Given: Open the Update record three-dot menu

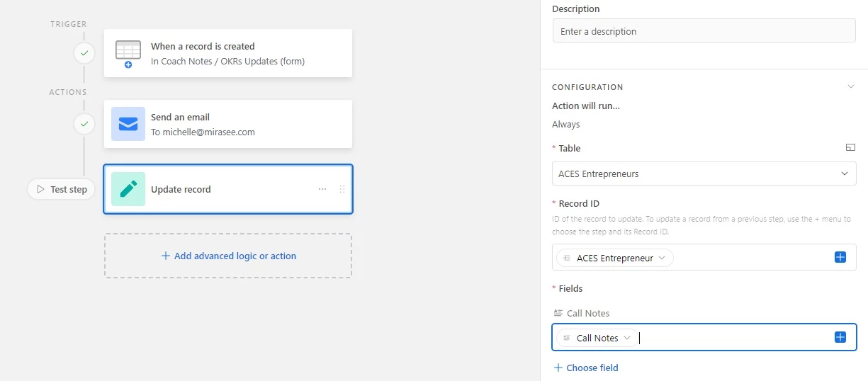Looking at the screenshot, I should tap(322, 189).
